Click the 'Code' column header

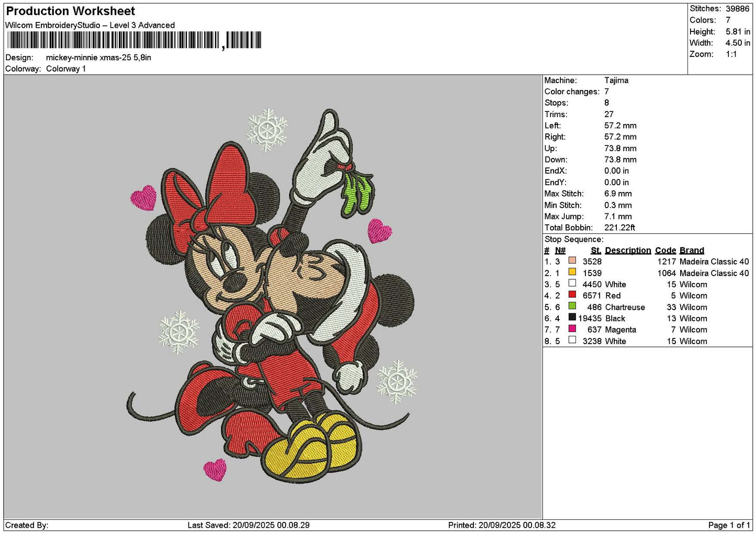(x=665, y=251)
